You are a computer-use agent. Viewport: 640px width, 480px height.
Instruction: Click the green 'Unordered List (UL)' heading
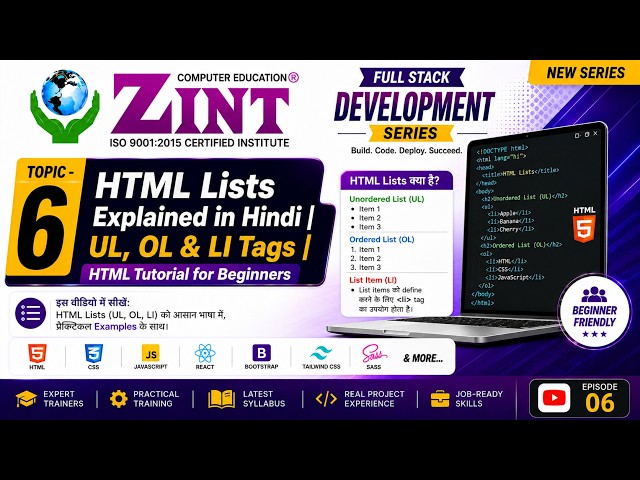(x=387, y=199)
